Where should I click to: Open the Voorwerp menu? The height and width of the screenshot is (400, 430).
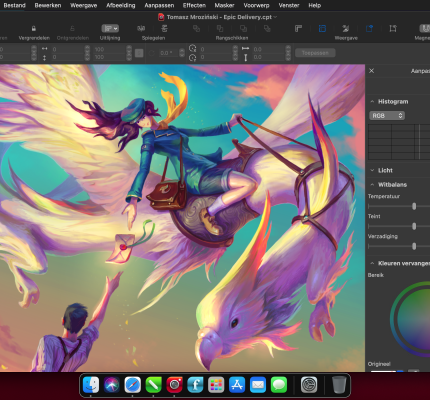256,5
